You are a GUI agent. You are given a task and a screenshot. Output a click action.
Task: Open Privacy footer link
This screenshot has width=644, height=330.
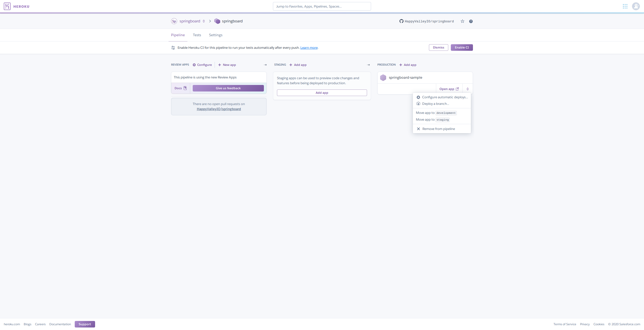click(x=585, y=324)
